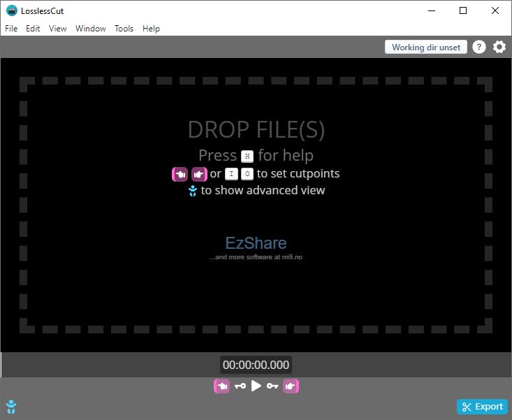Open the EzShare link
The image size is (512, 420).
(256, 243)
